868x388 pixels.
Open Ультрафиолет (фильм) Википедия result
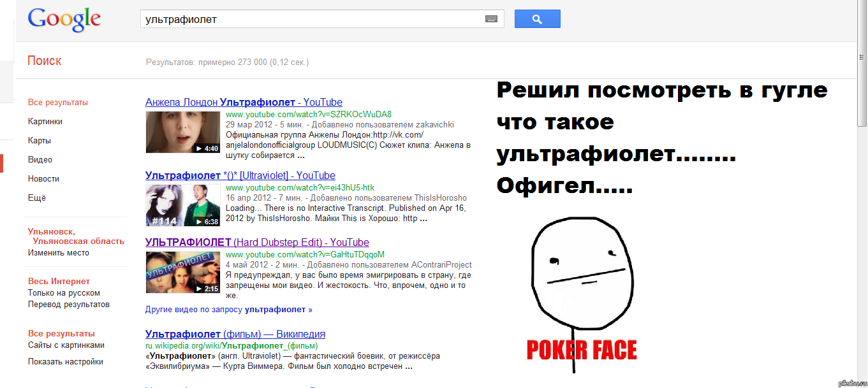[235, 334]
